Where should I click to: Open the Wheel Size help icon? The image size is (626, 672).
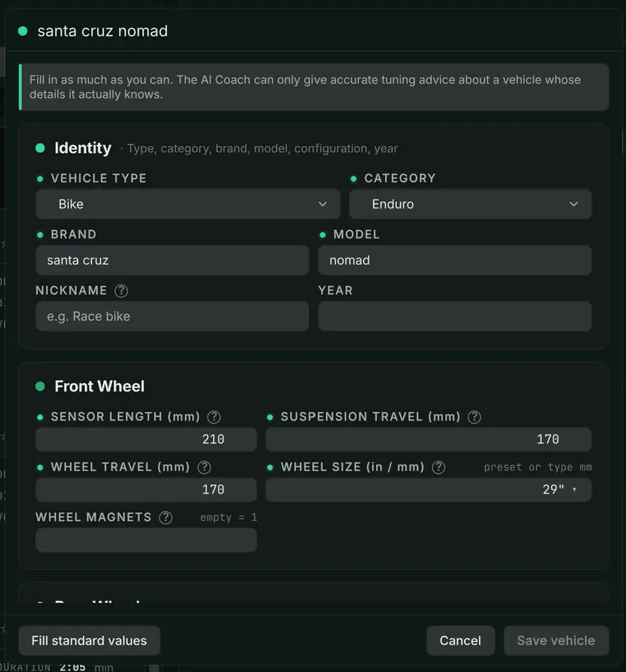439,467
